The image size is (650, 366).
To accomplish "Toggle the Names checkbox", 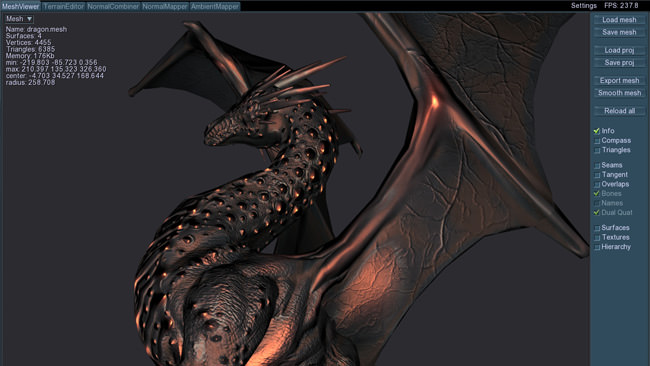I will coord(597,203).
